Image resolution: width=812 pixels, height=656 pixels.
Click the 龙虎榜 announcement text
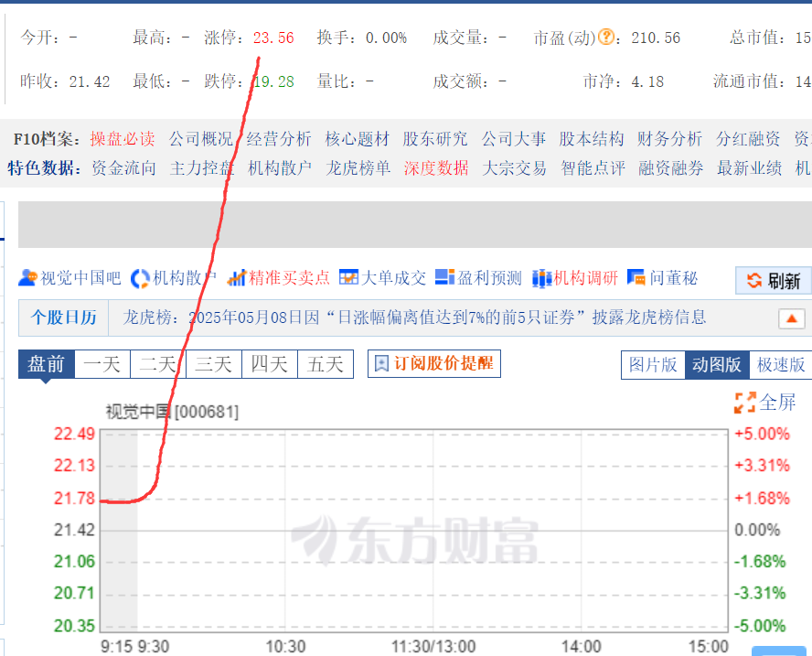point(414,317)
